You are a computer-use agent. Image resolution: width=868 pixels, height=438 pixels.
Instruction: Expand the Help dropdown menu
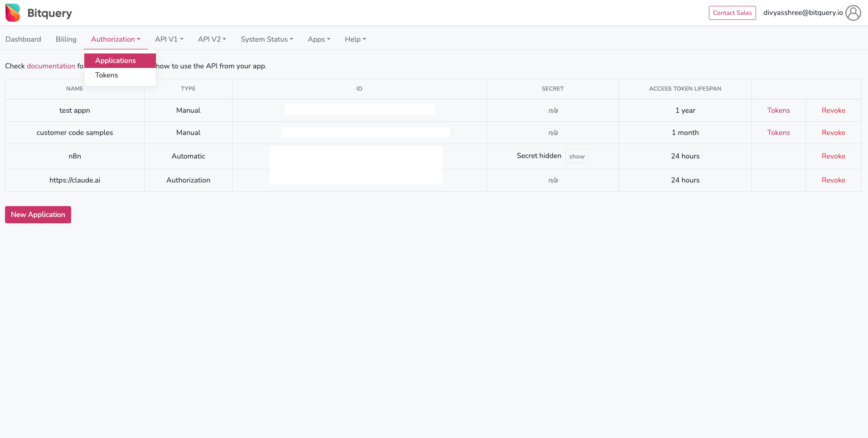tap(355, 39)
